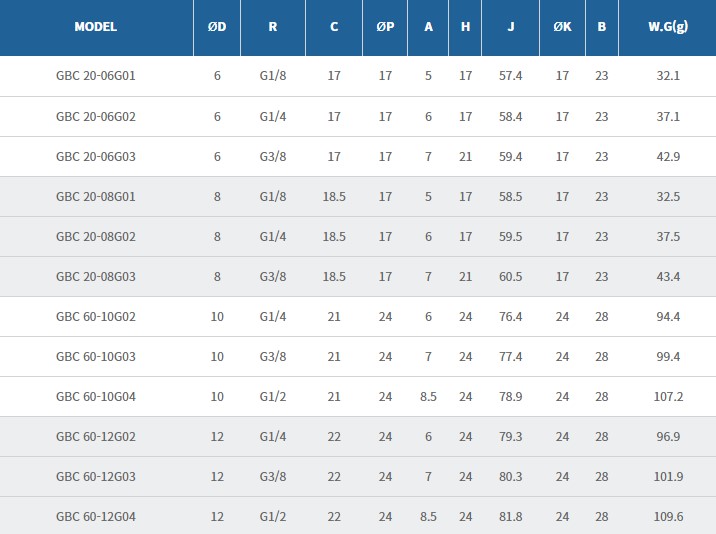Click model name GBC 20-06G03
This screenshot has width=716, height=534.
pos(96,156)
